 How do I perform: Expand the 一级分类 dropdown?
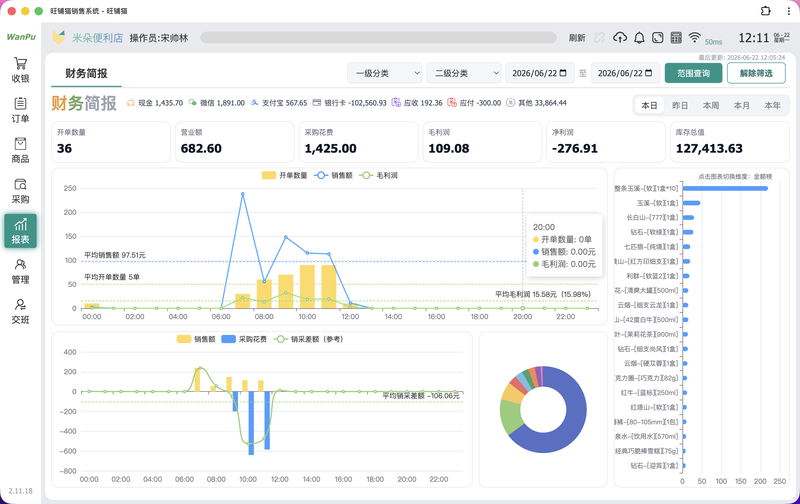385,73
